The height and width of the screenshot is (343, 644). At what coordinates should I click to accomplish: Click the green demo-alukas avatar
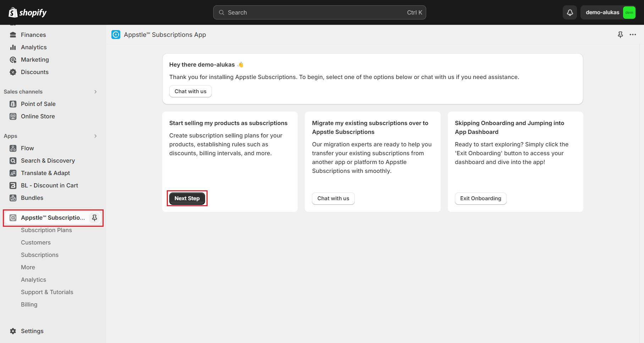tap(629, 12)
